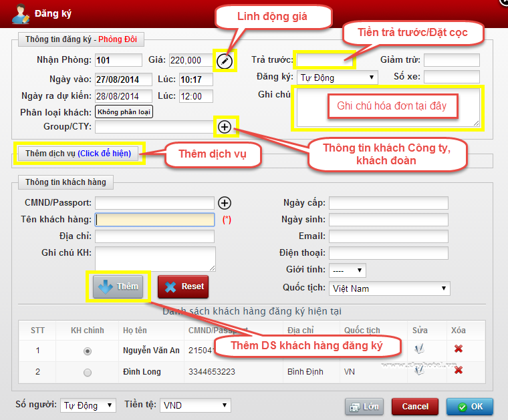The height and width of the screenshot is (420, 508).
Task: Click the plus icon next to Group/CTY
Action: [x=225, y=126]
